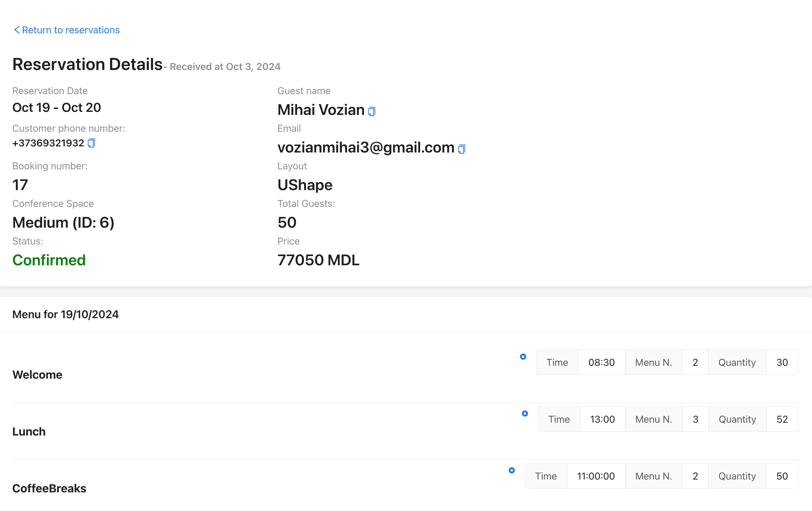The image size is (812, 511).
Task: Click the price value 77050 MDL
Action: click(319, 259)
